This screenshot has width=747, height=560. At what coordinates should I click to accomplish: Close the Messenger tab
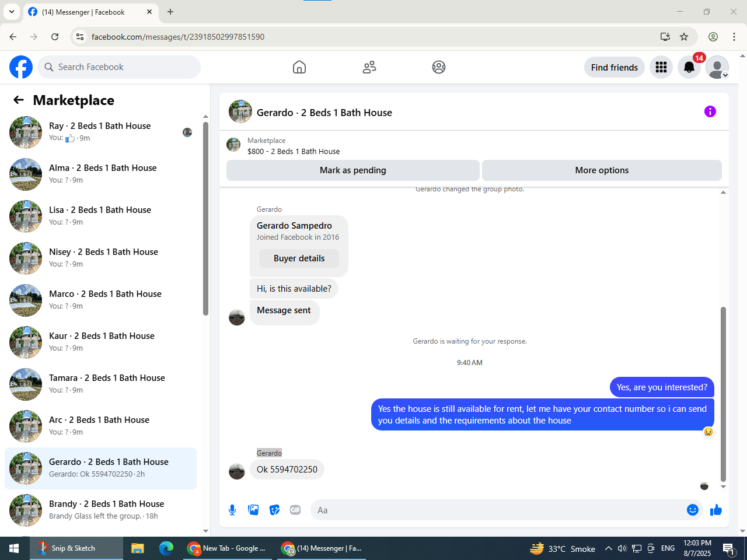point(149,12)
